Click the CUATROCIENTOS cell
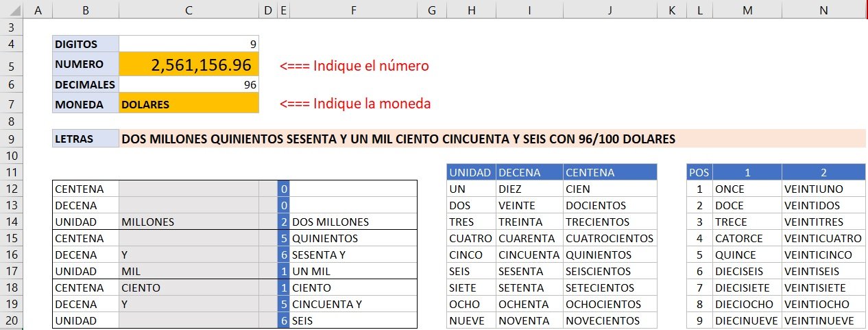This screenshot has height=330, width=868. click(x=610, y=238)
